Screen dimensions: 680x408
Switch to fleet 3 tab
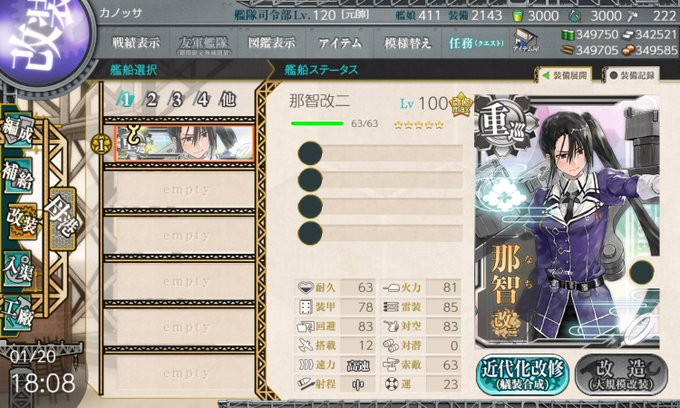(x=177, y=100)
